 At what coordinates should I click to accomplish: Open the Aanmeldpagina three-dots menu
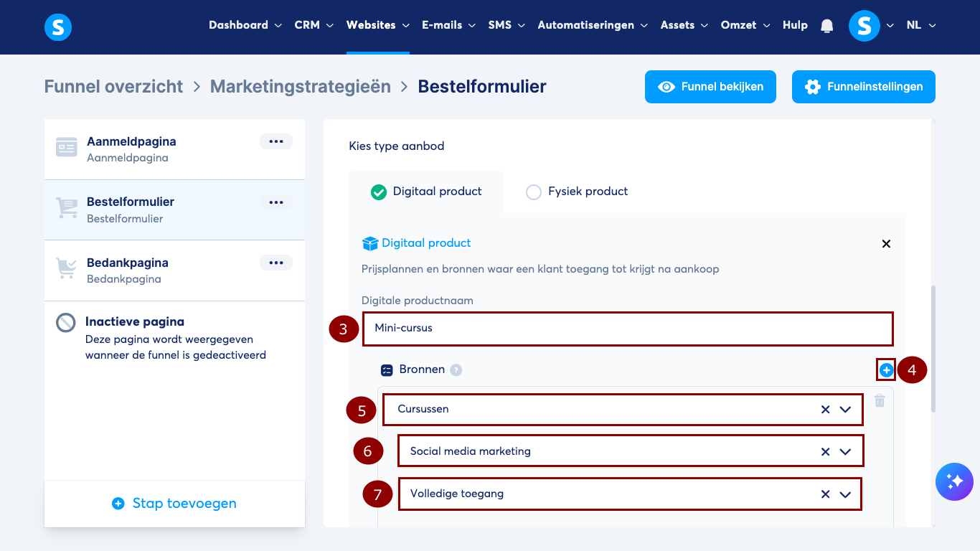[x=276, y=141]
